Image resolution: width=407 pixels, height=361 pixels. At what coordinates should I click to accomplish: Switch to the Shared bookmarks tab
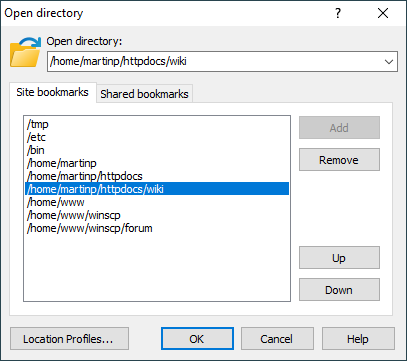(x=144, y=94)
